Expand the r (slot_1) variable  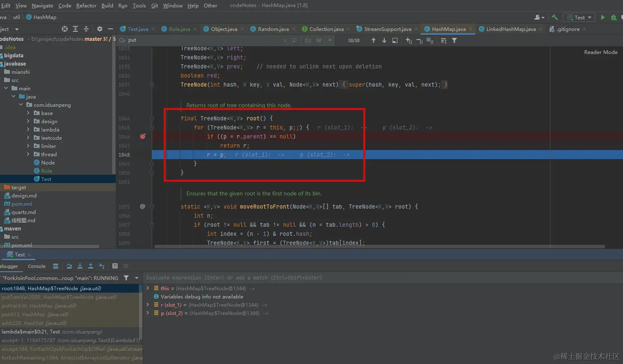pyautogui.click(x=148, y=305)
